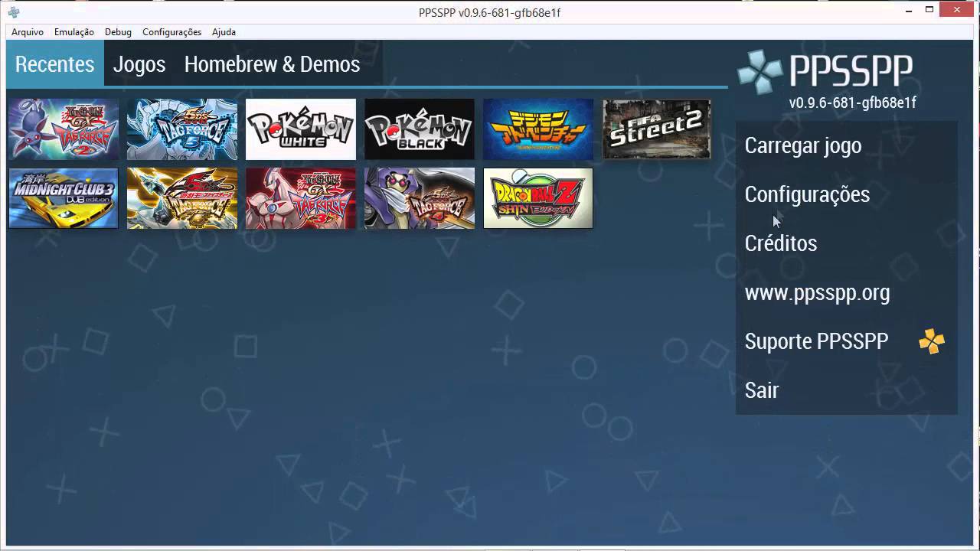Open the Debug menu
This screenshot has height=551, width=980.
(118, 32)
